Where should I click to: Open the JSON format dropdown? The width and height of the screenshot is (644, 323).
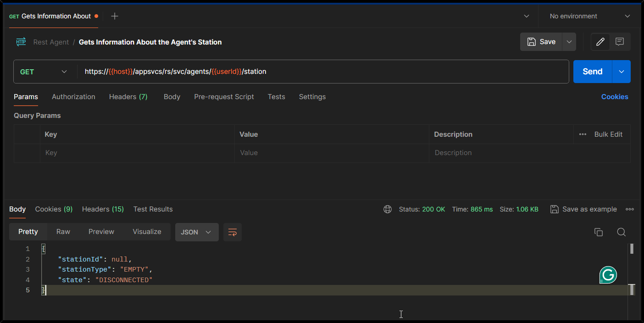coord(197,232)
